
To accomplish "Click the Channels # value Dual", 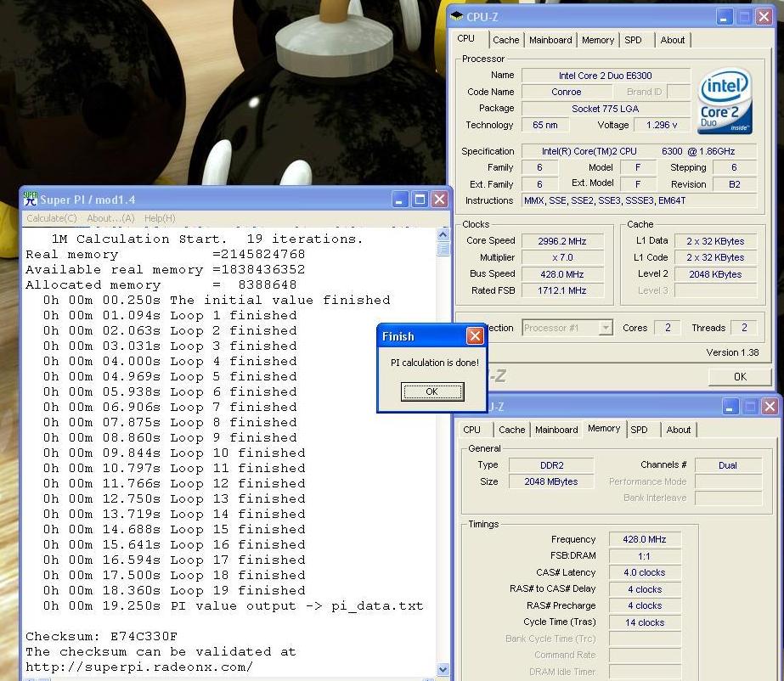I will pos(728,465).
